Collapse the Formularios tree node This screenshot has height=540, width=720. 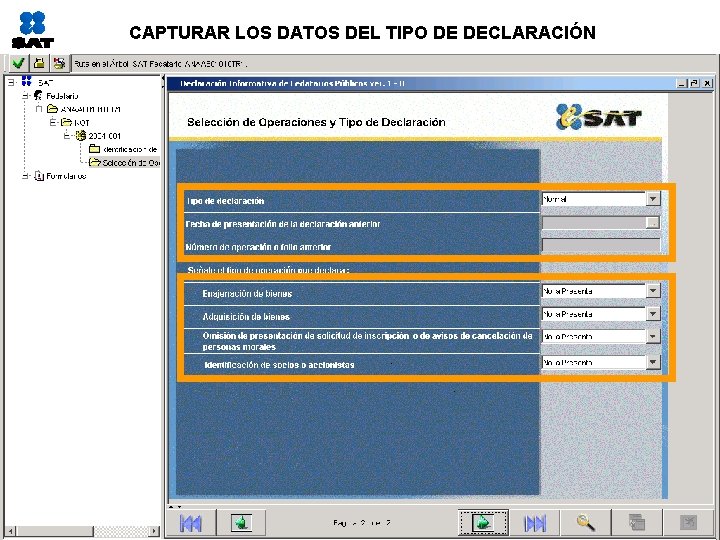[x=26, y=176]
